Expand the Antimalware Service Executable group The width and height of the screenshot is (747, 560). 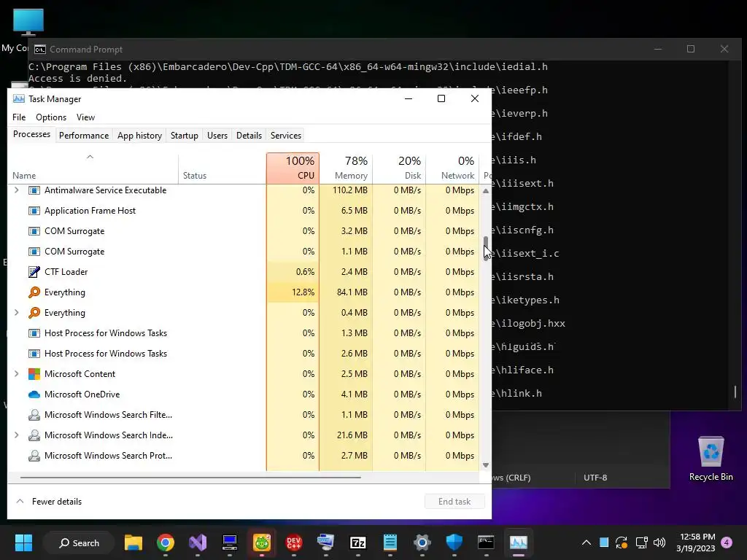tap(17, 190)
